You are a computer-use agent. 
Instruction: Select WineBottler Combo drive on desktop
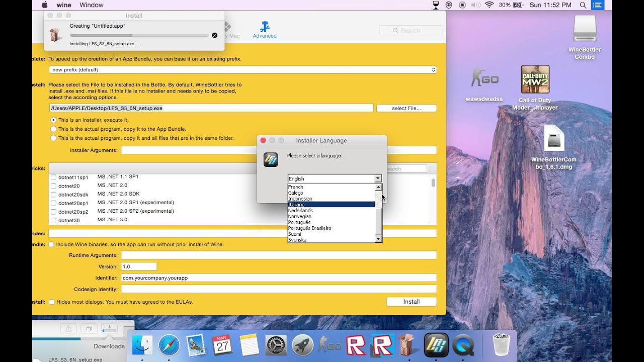585,29
